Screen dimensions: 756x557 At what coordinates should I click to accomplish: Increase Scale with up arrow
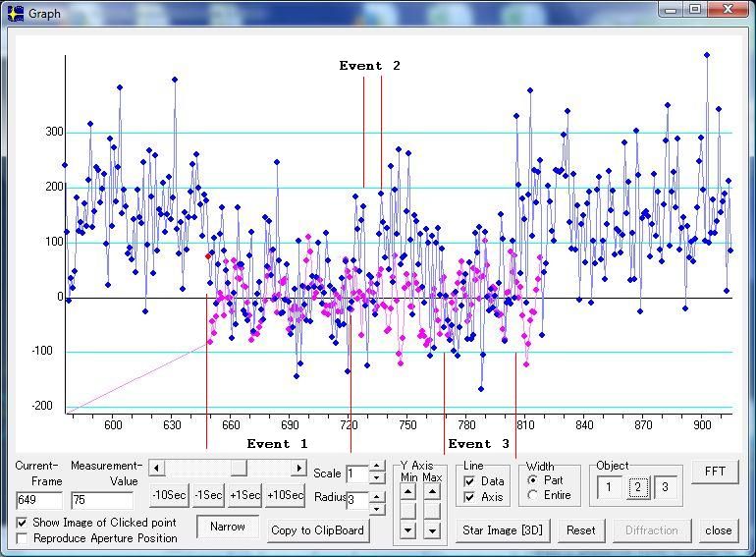(x=377, y=467)
